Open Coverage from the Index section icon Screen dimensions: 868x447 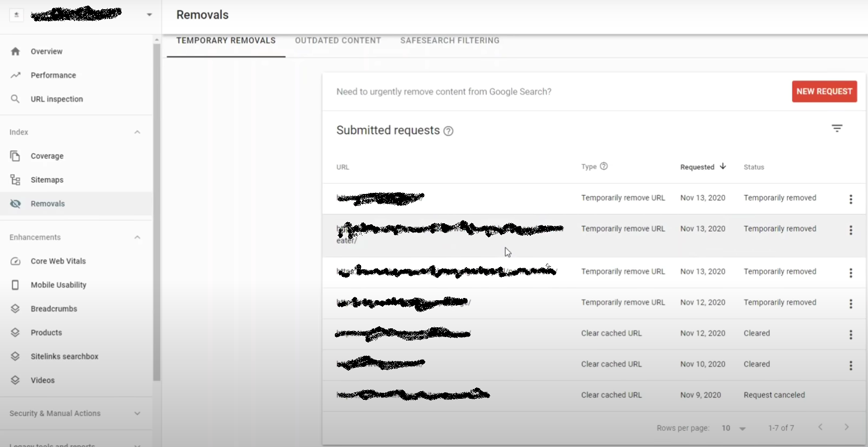tap(16, 156)
